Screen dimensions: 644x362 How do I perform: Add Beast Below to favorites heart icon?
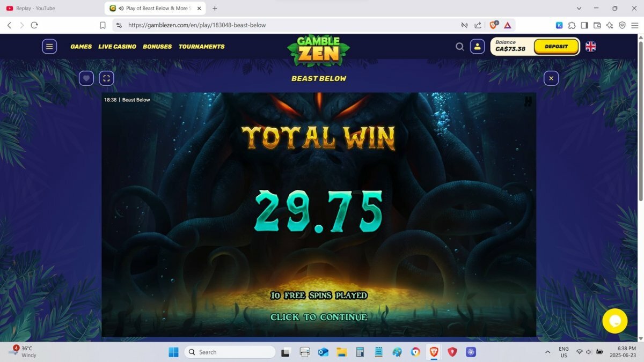tap(86, 78)
